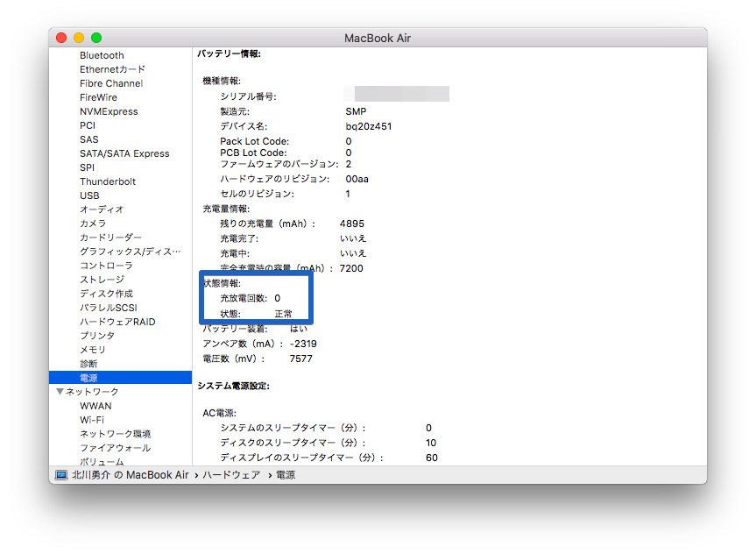This screenshot has width=756, height=554.
Task: Select Ethernetカード in the sidebar
Action: coord(112,69)
